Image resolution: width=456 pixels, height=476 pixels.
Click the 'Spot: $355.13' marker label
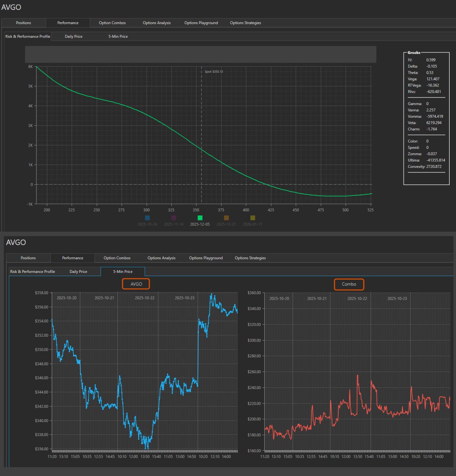(x=214, y=72)
